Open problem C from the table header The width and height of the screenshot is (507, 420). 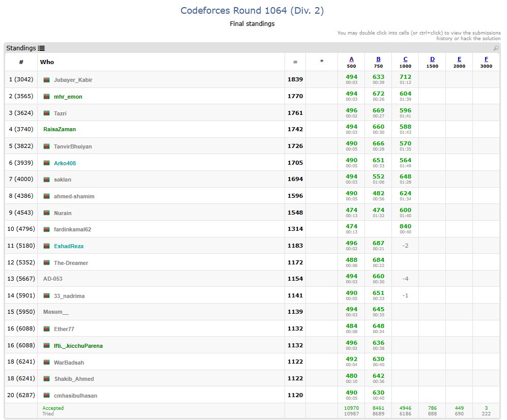point(405,59)
